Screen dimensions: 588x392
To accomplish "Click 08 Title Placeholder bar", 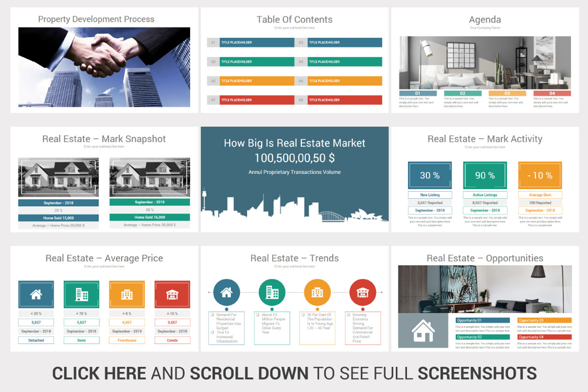I will tap(339, 100).
